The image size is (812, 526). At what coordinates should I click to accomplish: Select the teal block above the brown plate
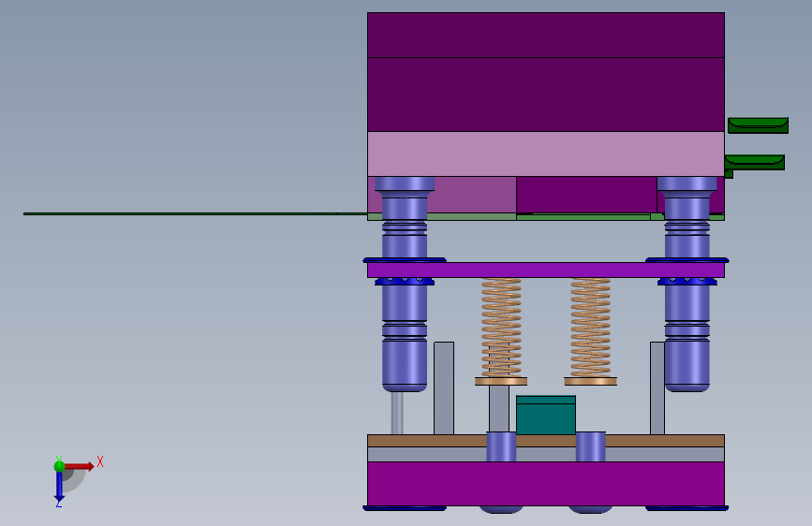pyautogui.click(x=546, y=416)
